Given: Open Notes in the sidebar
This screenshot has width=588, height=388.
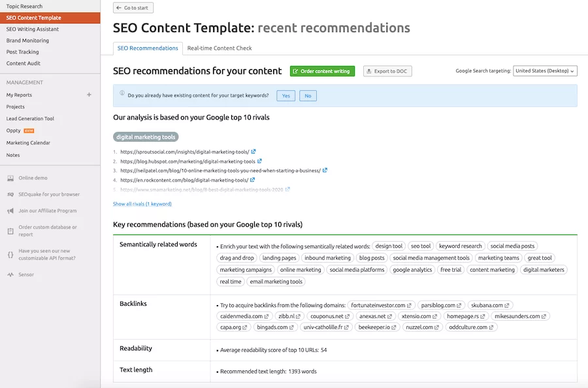Looking at the screenshot, I should [13, 155].
